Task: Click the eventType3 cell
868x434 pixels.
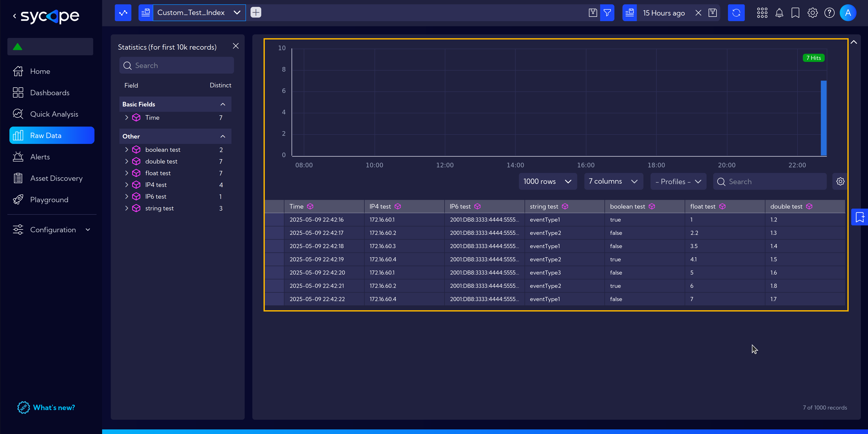Action: [x=564, y=272]
